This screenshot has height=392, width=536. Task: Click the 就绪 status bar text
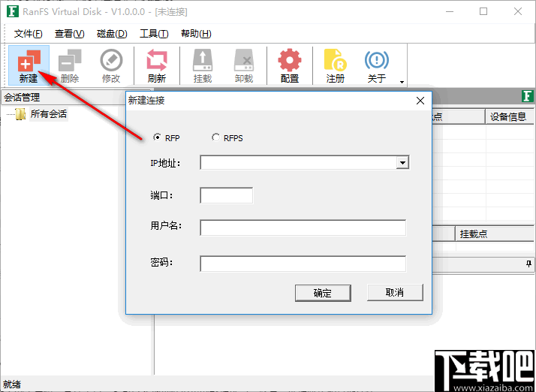pos(11,384)
